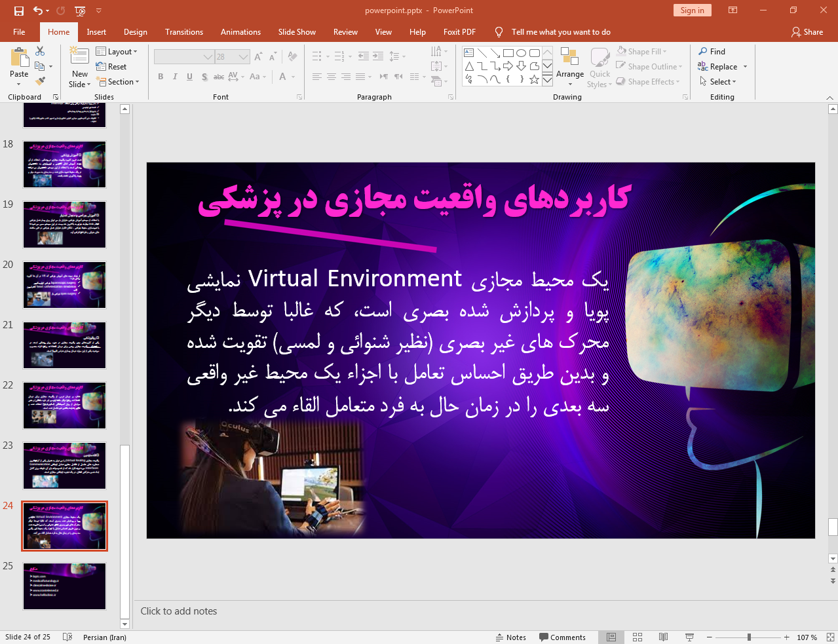Select the Right Arrow shape

tap(508, 66)
